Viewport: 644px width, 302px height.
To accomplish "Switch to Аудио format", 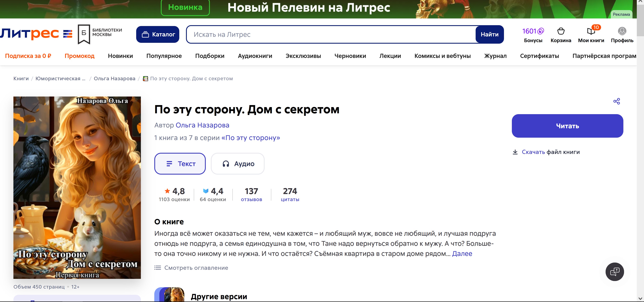I will [237, 164].
